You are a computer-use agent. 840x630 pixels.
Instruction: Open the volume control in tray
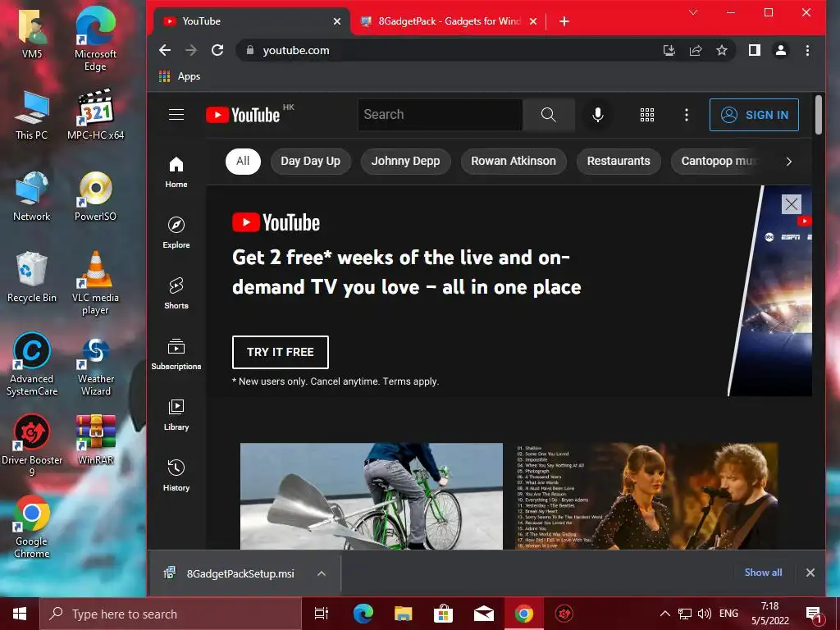point(705,614)
